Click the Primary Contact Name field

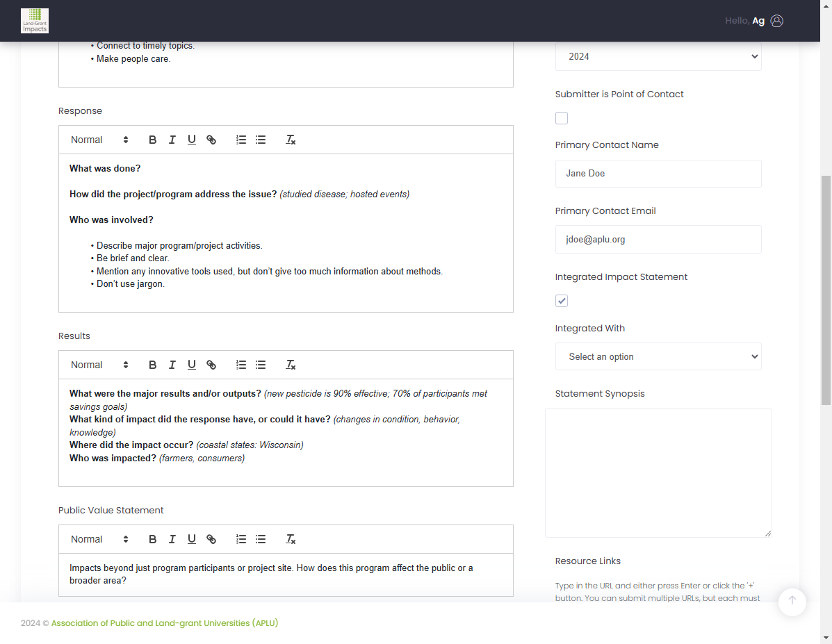coord(658,174)
